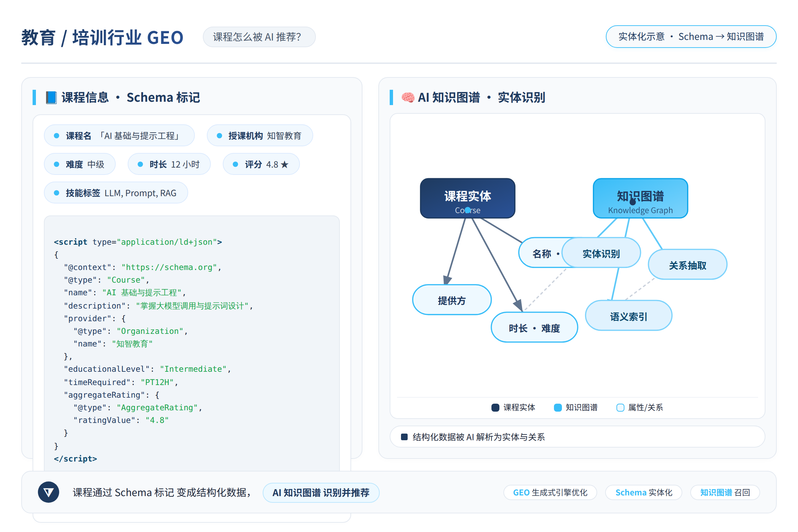The width and height of the screenshot is (798, 532).
Task: Click the 课程实体 legend label
Action: pyautogui.click(x=519, y=408)
